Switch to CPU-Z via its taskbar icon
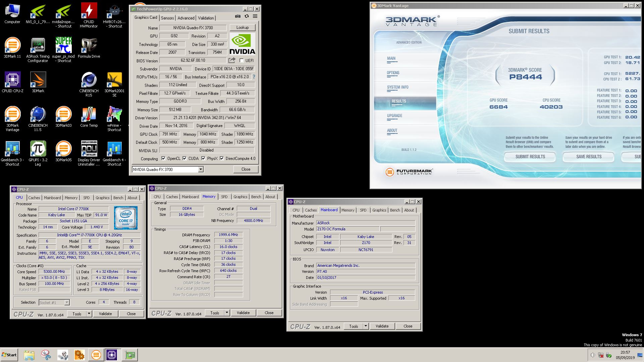Screen dimensions: 644x362 click(112, 355)
